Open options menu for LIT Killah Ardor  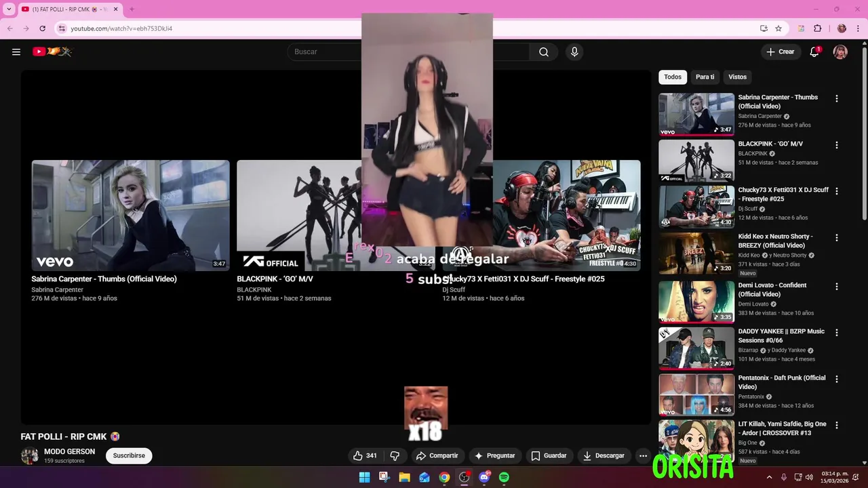point(836,425)
